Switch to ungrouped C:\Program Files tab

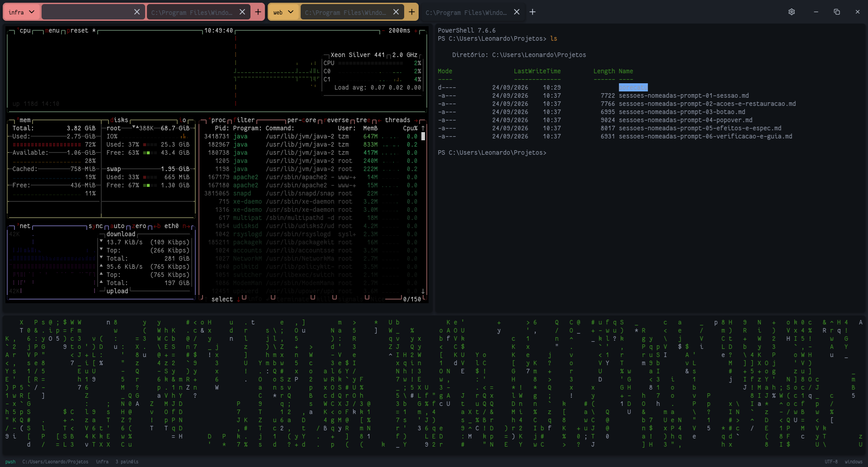click(472, 12)
